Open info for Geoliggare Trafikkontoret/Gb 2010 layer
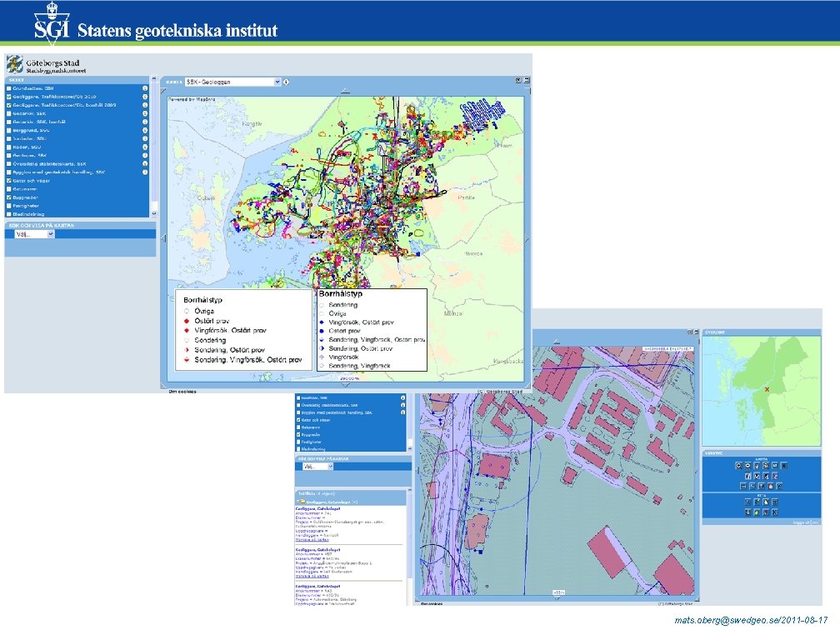Screen dimensions: 840x630 [x=145, y=97]
